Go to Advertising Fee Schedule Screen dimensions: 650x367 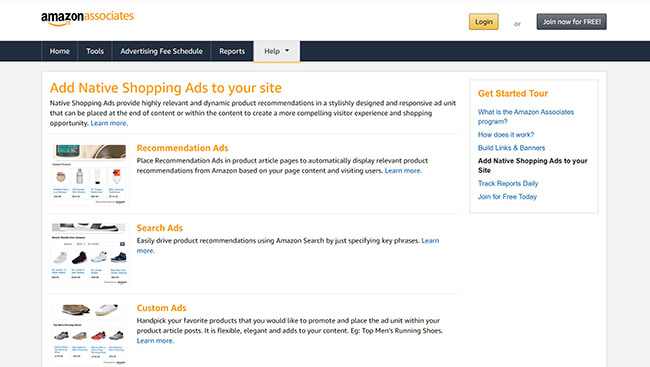click(161, 51)
